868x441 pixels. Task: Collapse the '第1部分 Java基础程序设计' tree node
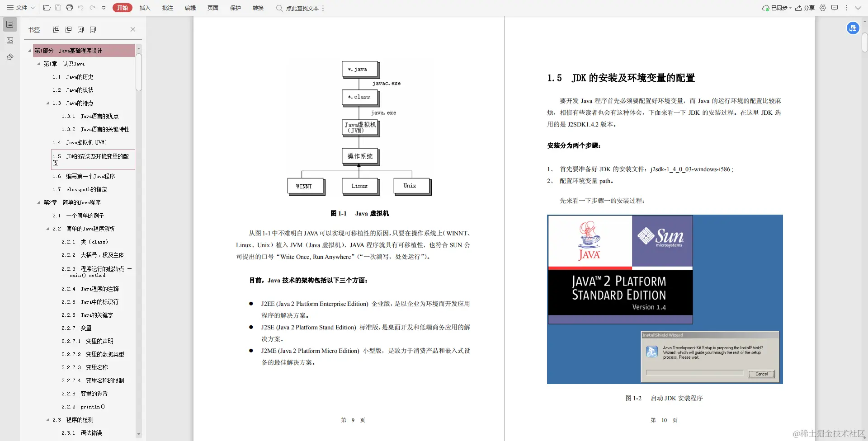point(29,50)
